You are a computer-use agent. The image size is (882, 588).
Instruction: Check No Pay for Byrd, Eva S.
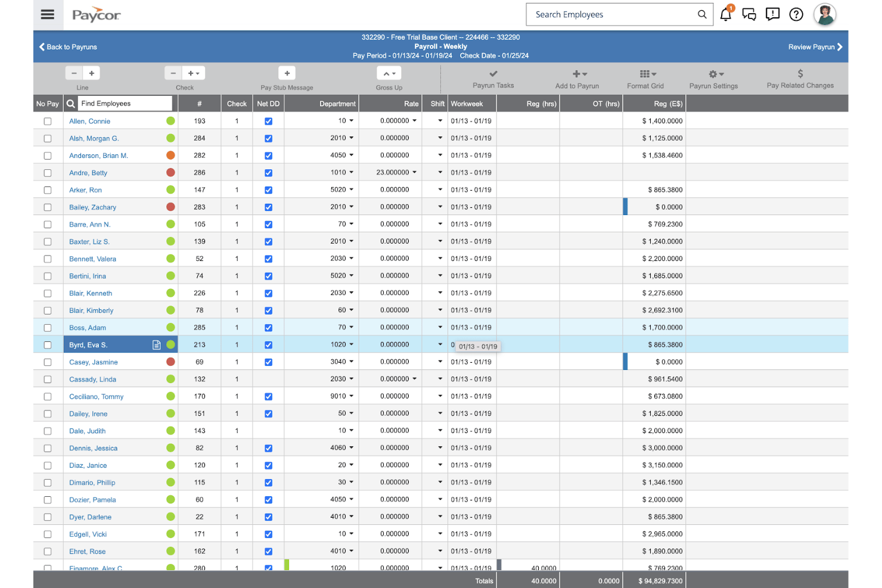point(48,345)
